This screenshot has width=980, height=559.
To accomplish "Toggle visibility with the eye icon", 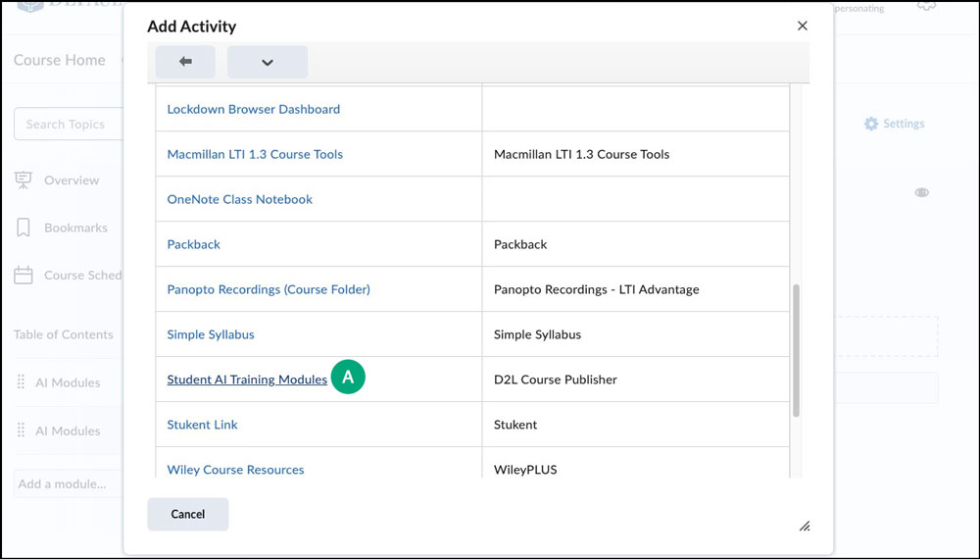I will (922, 192).
